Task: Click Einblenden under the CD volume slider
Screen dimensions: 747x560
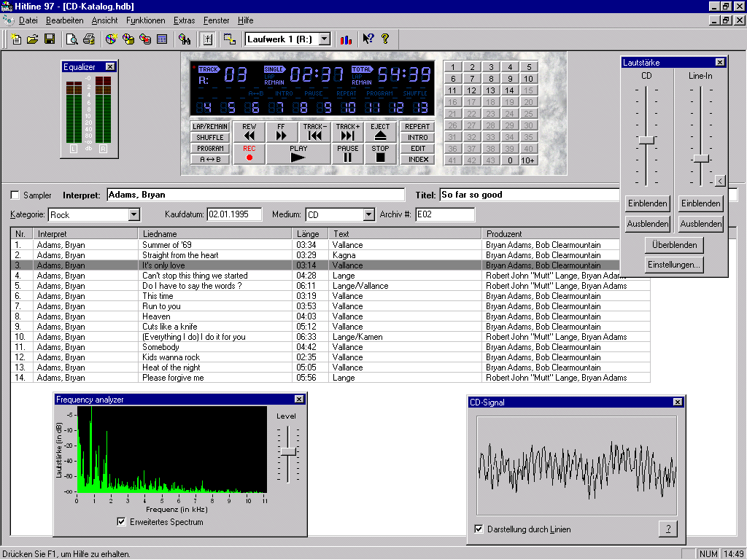Action: coord(648,203)
